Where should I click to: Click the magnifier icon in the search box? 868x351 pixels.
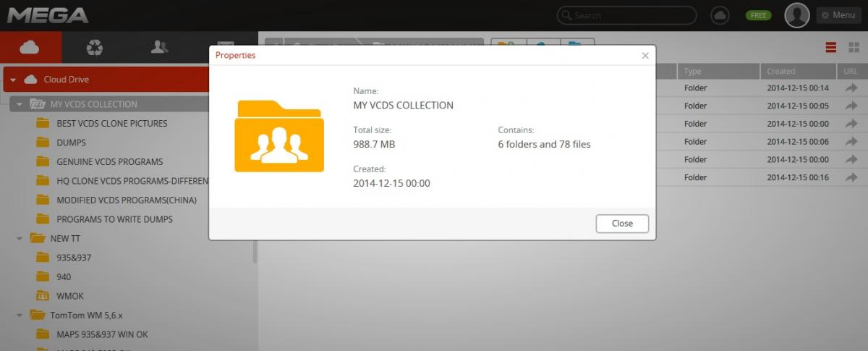(x=566, y=15)
